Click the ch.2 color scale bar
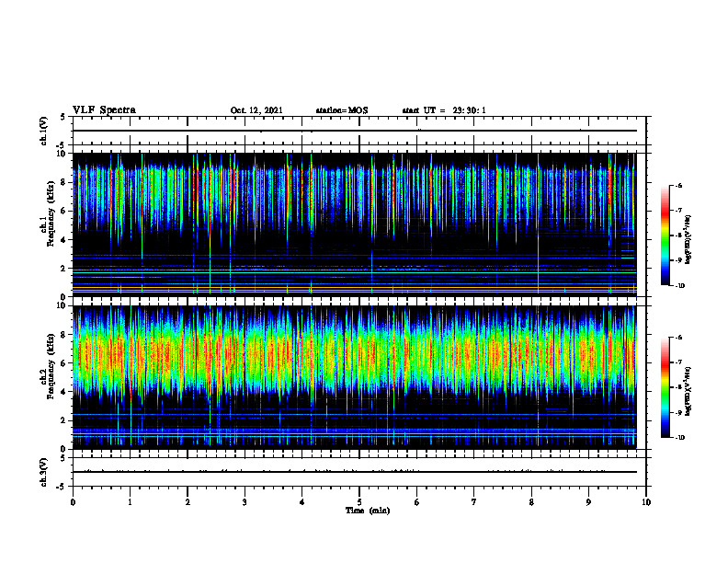 tap(665, 387)
